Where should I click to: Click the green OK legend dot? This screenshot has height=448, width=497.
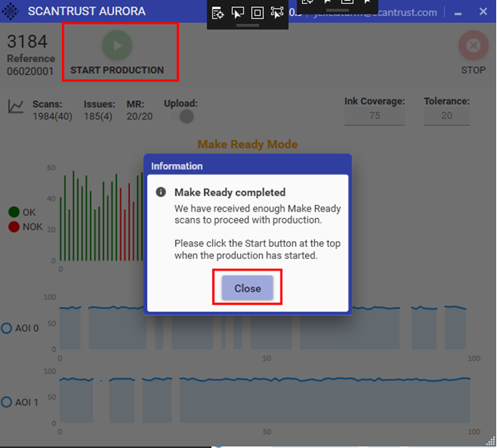(x=14, y=212)
